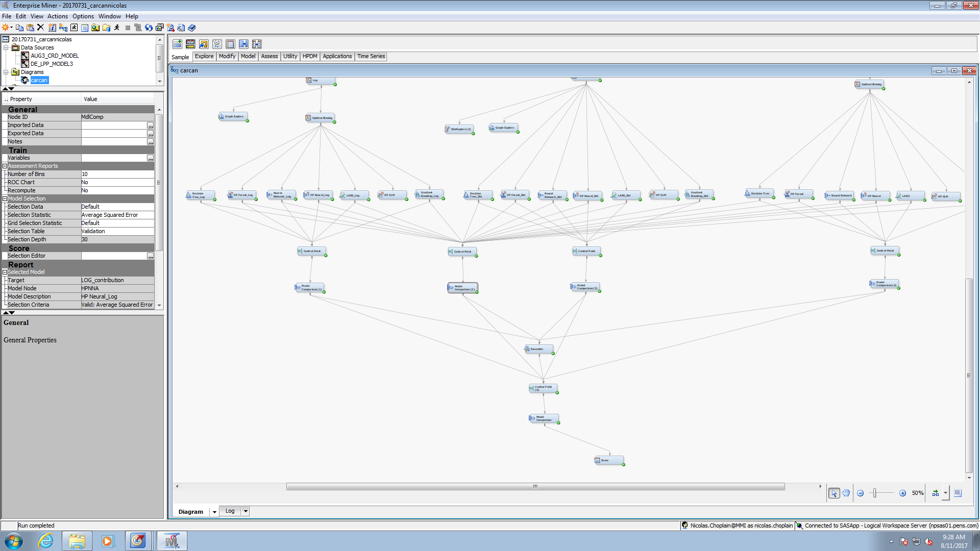Open the search magnifier toolbar icon

click(x=95, y=28)
